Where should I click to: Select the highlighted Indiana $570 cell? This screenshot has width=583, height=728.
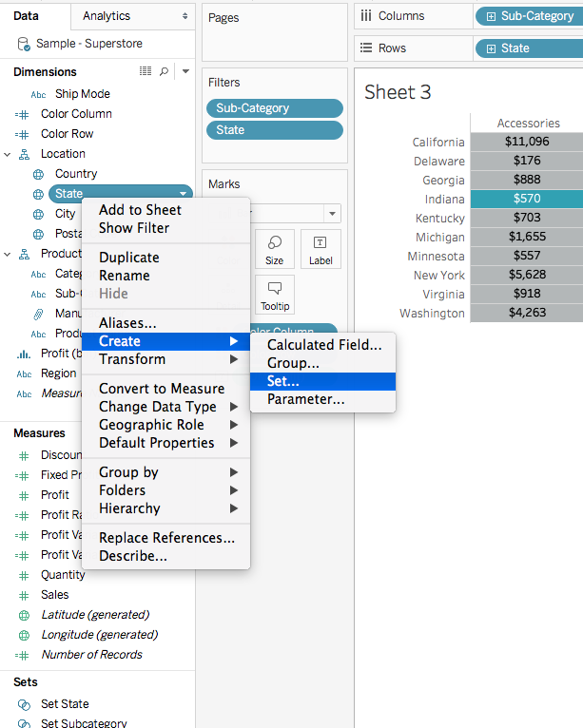[x=526, y=200]
